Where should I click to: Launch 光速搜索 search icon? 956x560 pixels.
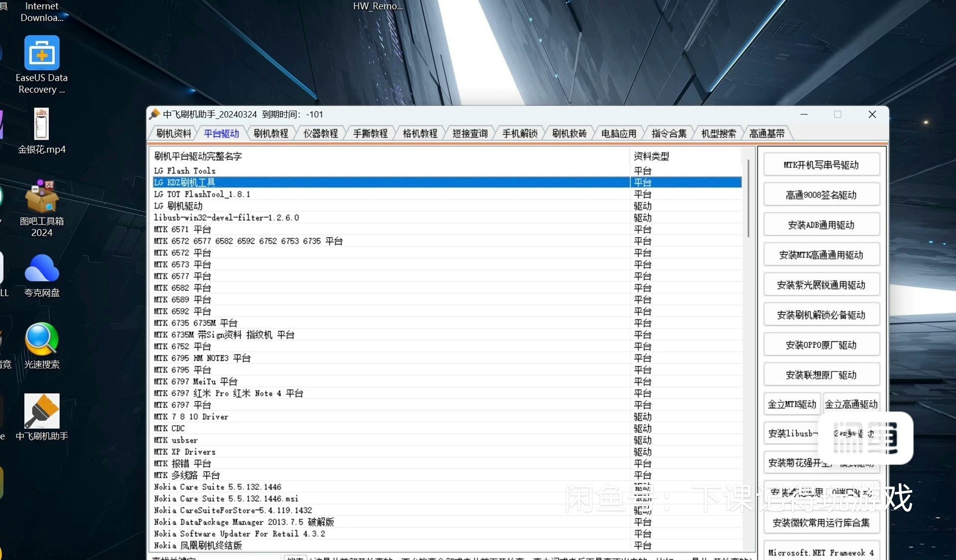tap(41, 340)
